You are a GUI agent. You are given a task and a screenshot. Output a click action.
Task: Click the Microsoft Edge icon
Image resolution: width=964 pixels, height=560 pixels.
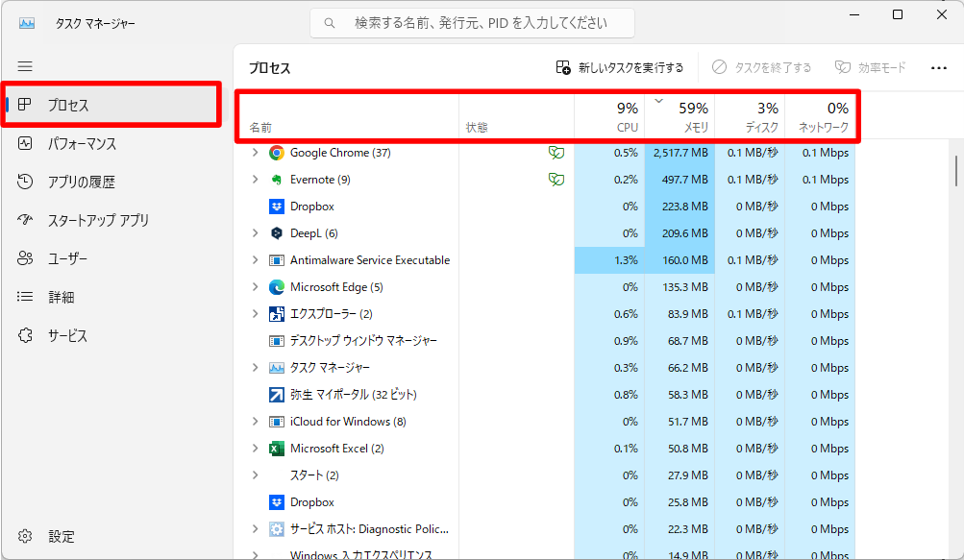[x=277, y=287]
